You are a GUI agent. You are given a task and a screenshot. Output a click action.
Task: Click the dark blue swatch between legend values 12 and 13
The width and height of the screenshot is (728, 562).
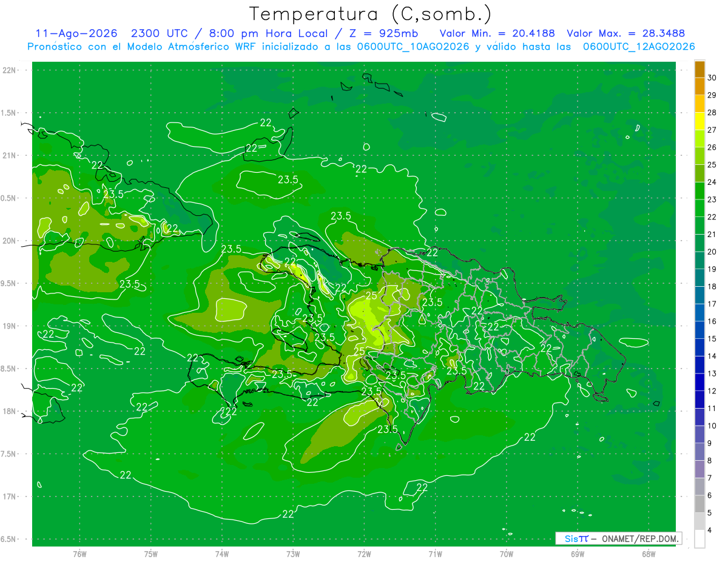point(699,382)
